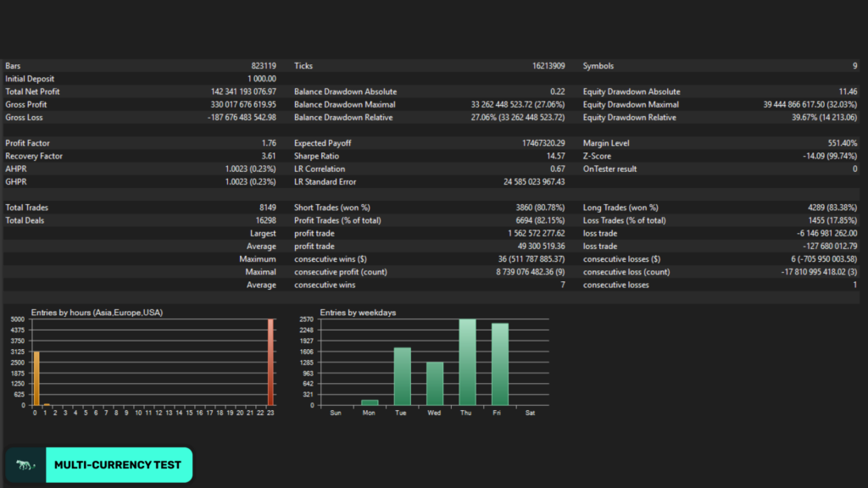The image size is (868, 488).
Task: Click the Recovery Factor value 3.61
Action: coord(269,156)
